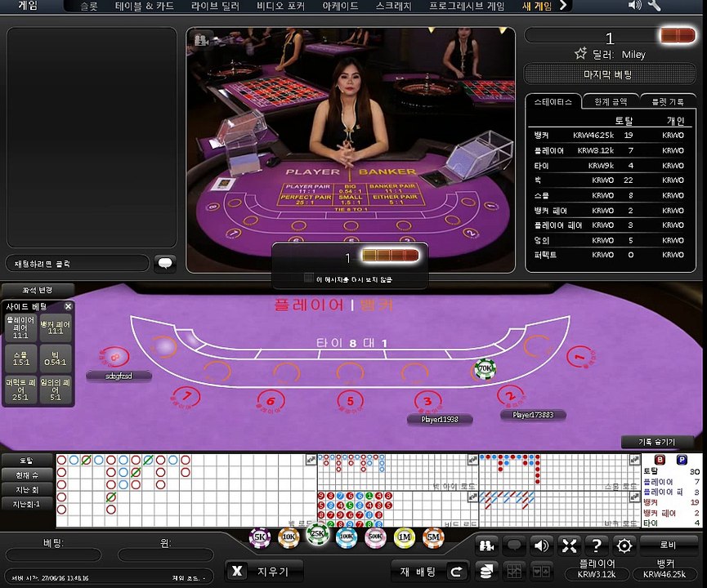Click the star icon next to dealer name
This screenshot has height=588, width=707.
pos(581,54)
